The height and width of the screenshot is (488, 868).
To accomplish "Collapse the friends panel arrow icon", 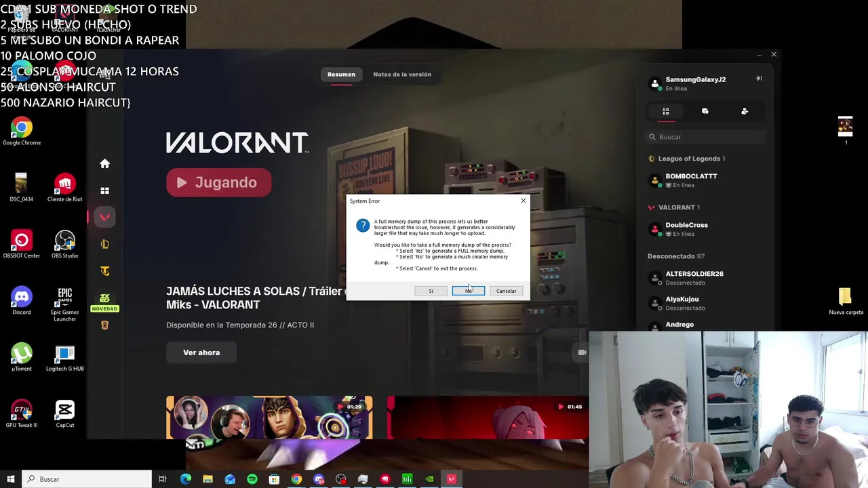I will click(759, 79).
